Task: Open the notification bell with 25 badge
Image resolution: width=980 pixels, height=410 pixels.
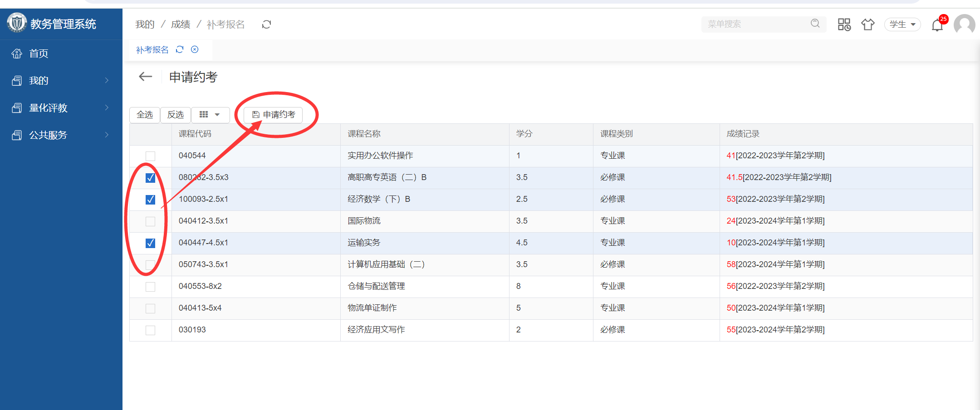Action: pos(937,25)
